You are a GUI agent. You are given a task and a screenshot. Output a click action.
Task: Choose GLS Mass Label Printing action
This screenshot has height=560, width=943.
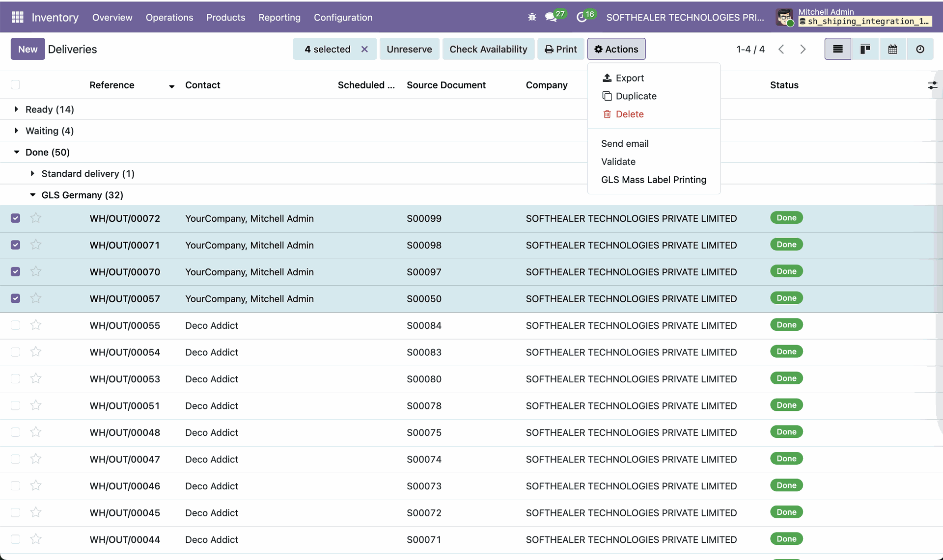[653, 180]
